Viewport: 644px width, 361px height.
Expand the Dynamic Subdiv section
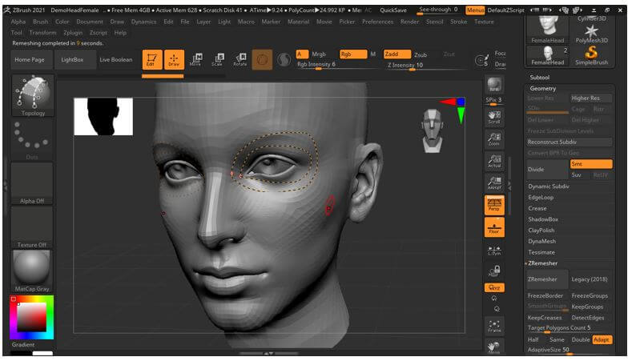[549, 187]
